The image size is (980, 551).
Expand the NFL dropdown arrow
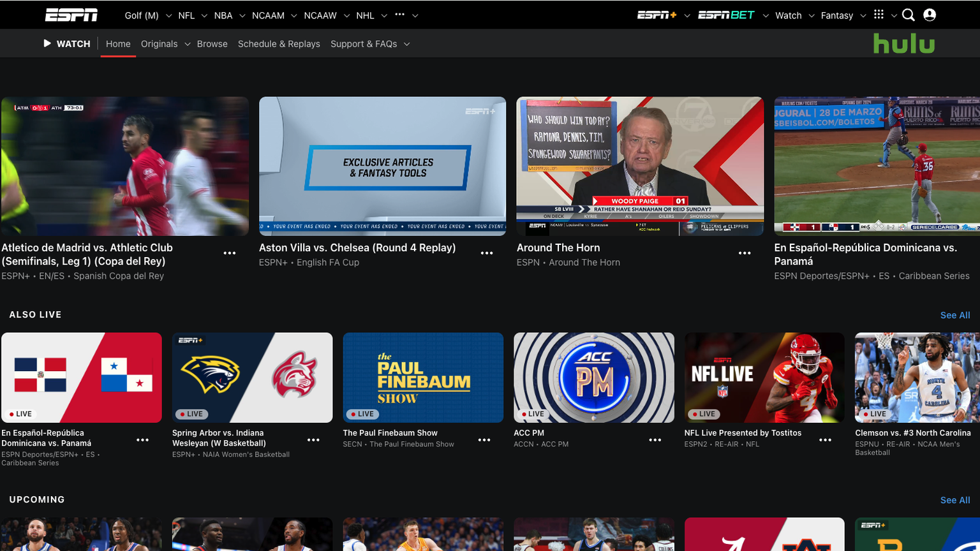click(204, 16)
